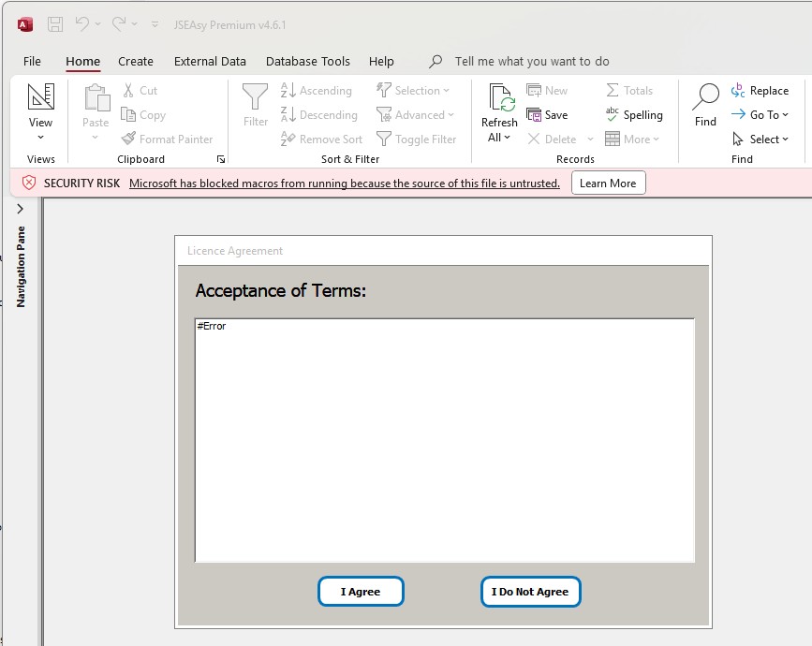This screenshot has height=646, width=812.
Task: Click Learn More in security bar
Action: 608,184
